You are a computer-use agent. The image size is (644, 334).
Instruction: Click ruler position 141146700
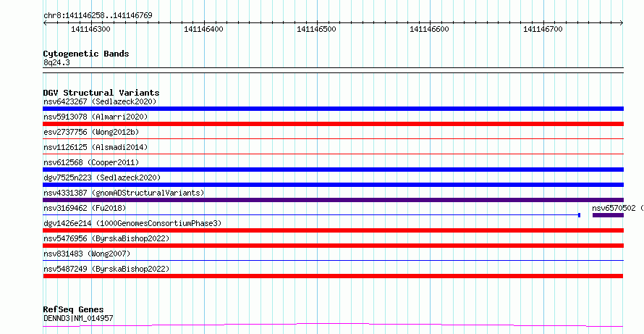click(x=543, y=29)
